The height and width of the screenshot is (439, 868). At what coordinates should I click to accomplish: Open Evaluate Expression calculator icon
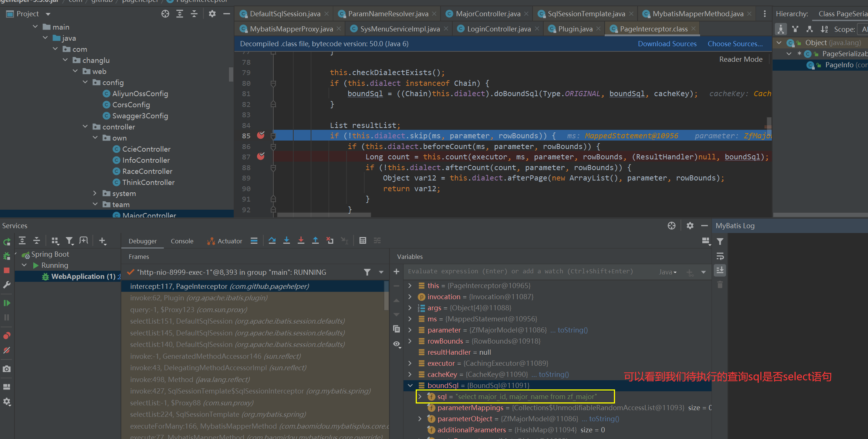[363, 241]
